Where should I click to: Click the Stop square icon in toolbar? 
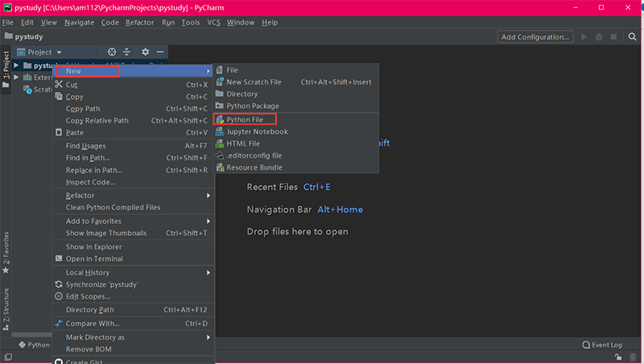click(613, 36)
